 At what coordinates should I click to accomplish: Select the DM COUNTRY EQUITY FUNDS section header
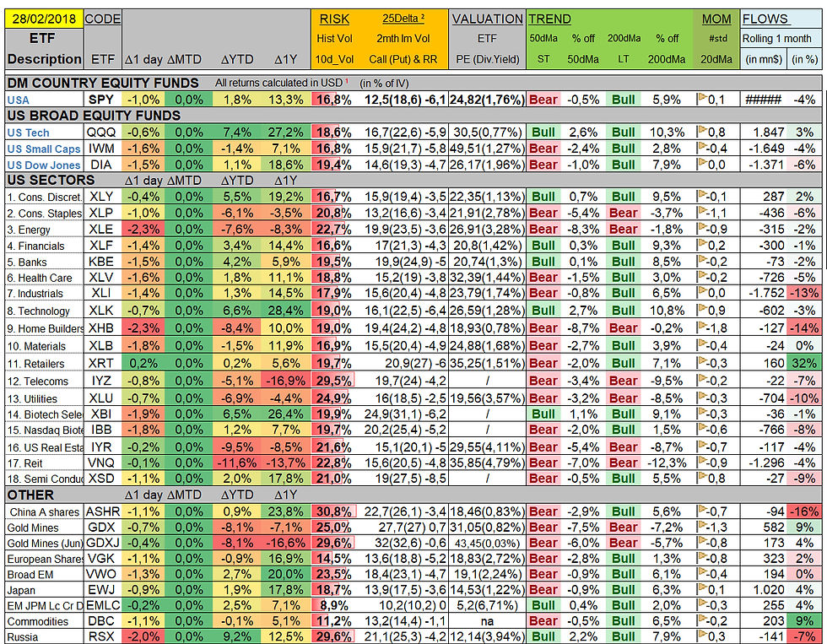tap(103, 83)
